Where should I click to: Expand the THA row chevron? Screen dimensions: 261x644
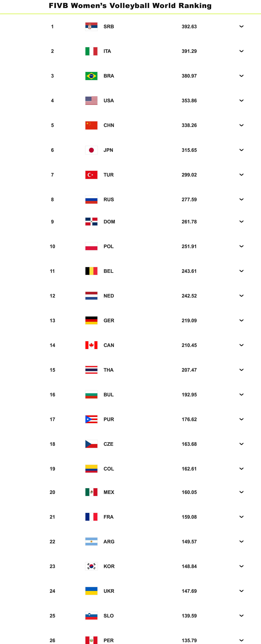(x=241, y=370)
